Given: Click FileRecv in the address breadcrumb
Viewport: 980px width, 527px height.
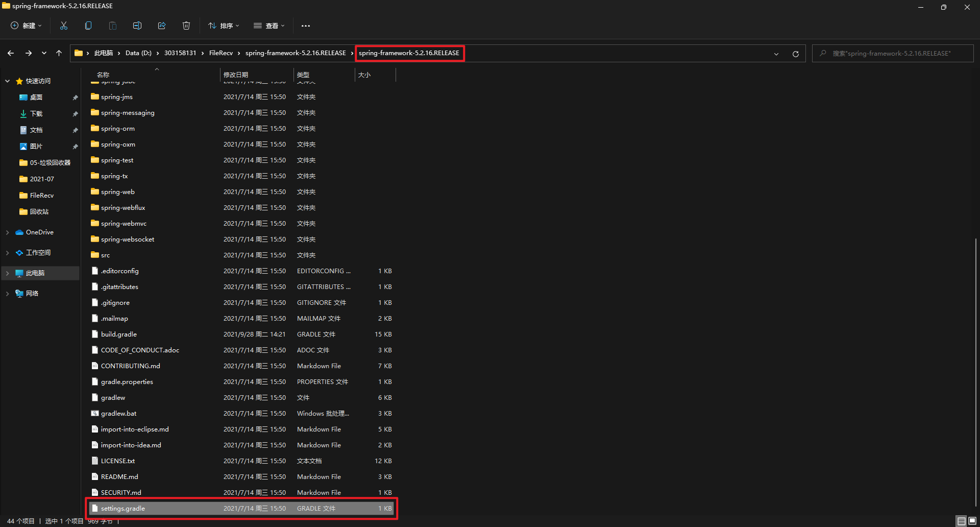Looking at the screenshot, I should tap(221, 53).
